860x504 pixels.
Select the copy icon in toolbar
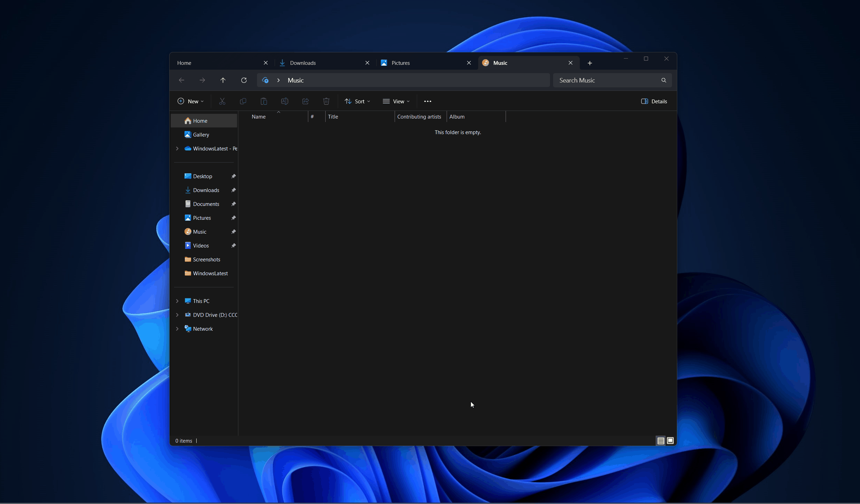pos(242,101)
